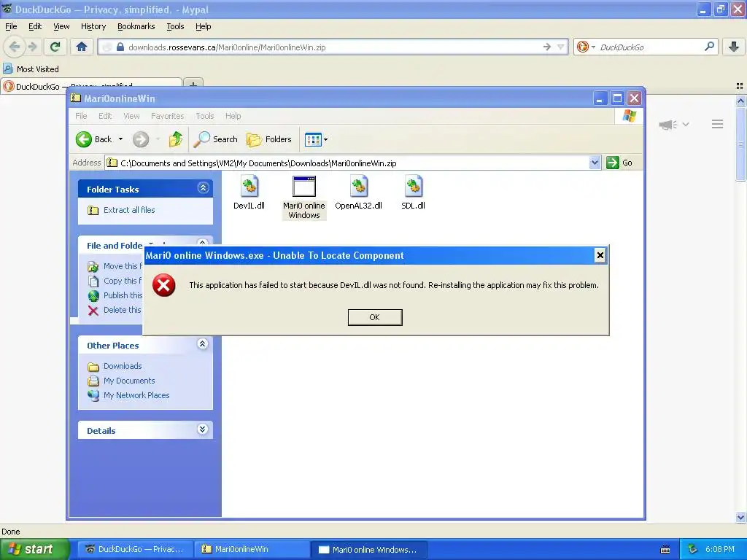747x560 pixels.
Task: Click DuckDuckGo megaphone announcement icon
Action: (668, 124)
